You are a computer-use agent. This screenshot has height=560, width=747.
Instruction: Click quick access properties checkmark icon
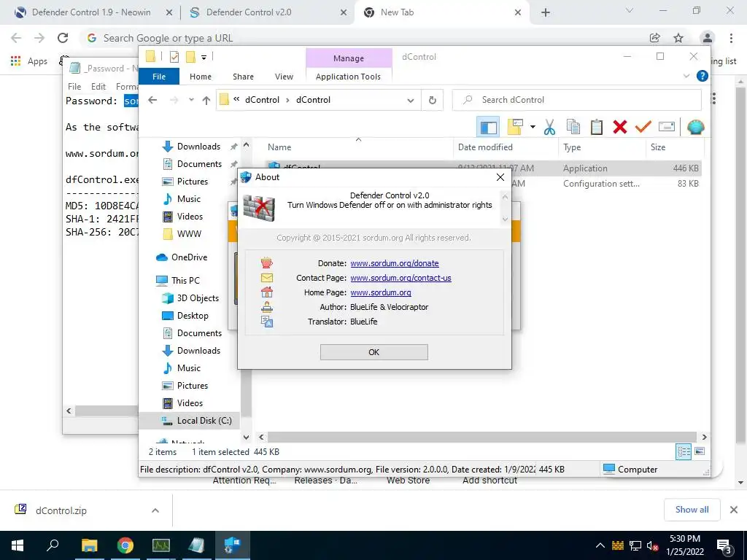(x=174, y=57)
